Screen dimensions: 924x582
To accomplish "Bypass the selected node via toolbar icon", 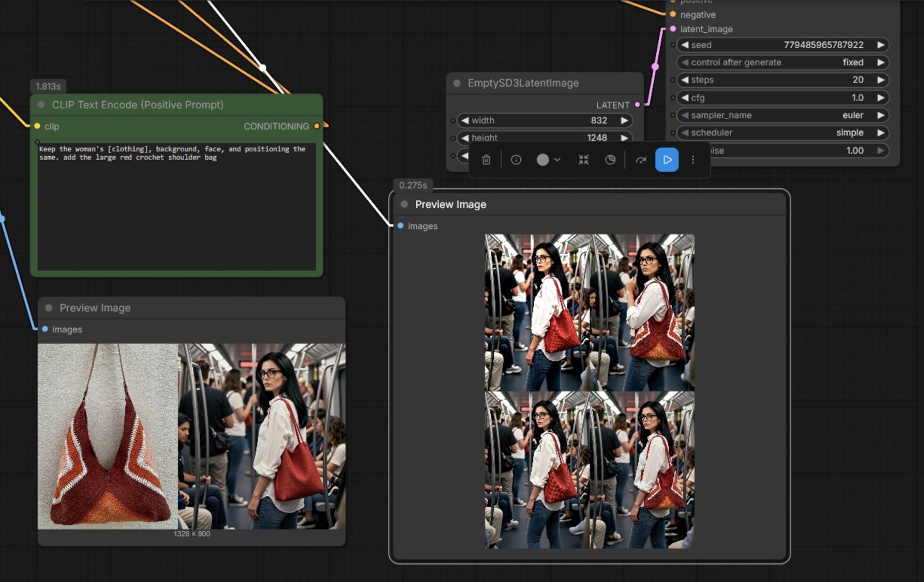I will [x=610, y=160].
